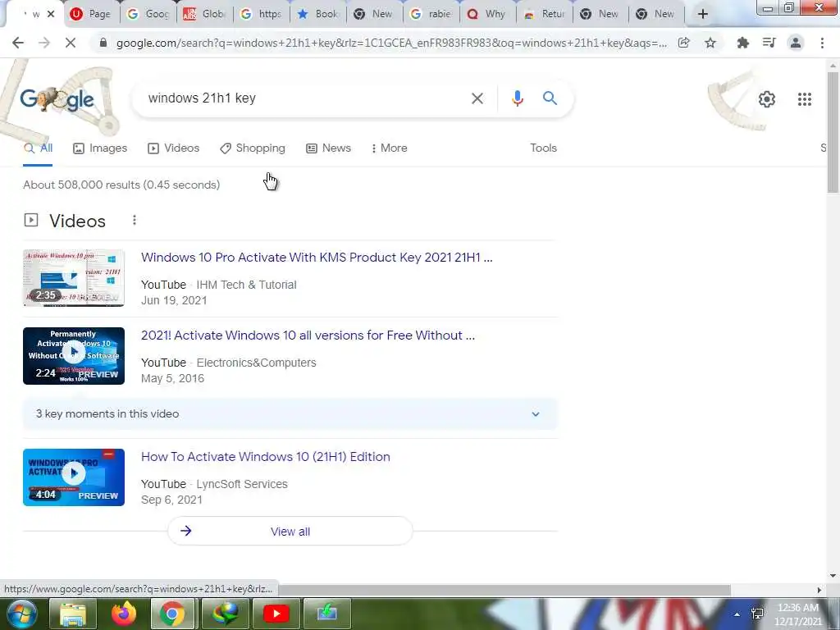Image resolution: width=840 pixels, height=630 pixels.
Task: Open 'Windows 10 Pro Activate With KMS' link
Action: tap(317, 258)
